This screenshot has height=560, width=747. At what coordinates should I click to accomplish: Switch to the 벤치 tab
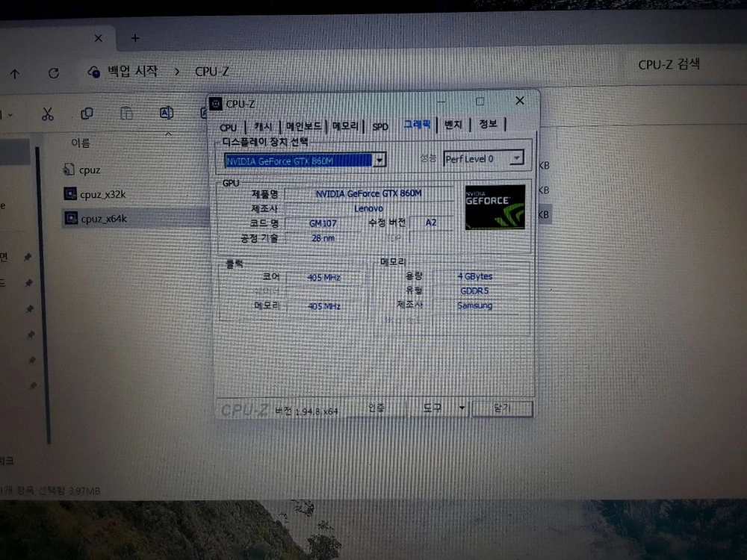pos(453,124)
